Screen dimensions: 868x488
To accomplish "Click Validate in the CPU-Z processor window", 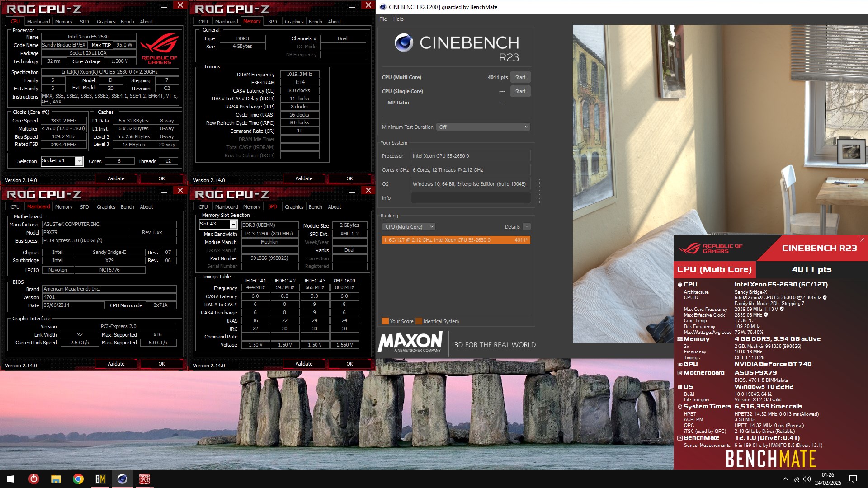I will tap(116, 178).
